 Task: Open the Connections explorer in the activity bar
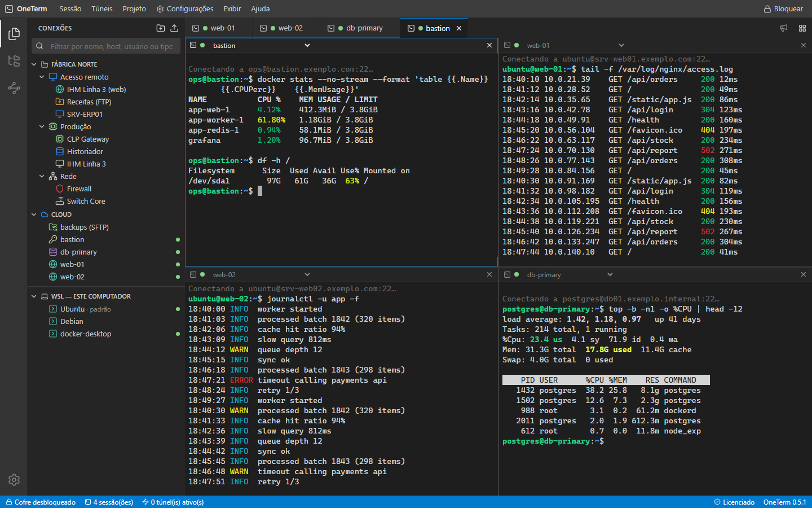click(x=14, y=34)
